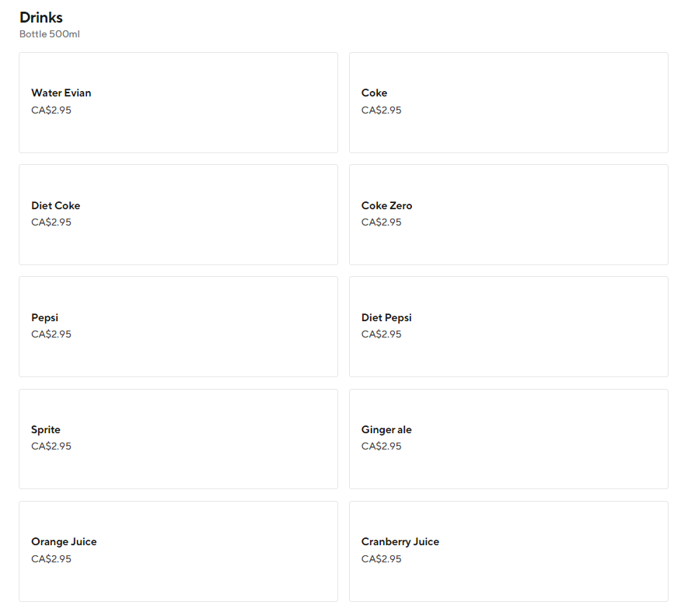
Task: Click the Bottle 500ml subtitle text
Action: point(50,34)
